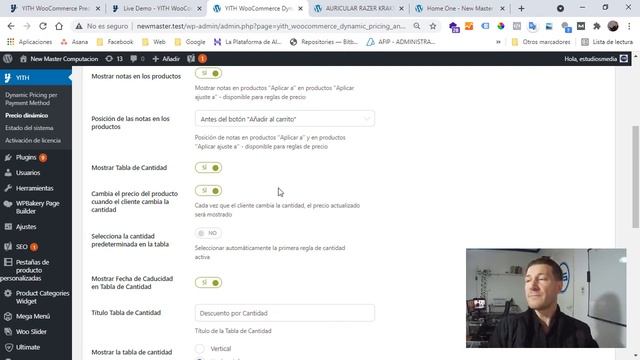Open the Asana bookmark
Screen dimensions: 640x360
coord(74,42)
